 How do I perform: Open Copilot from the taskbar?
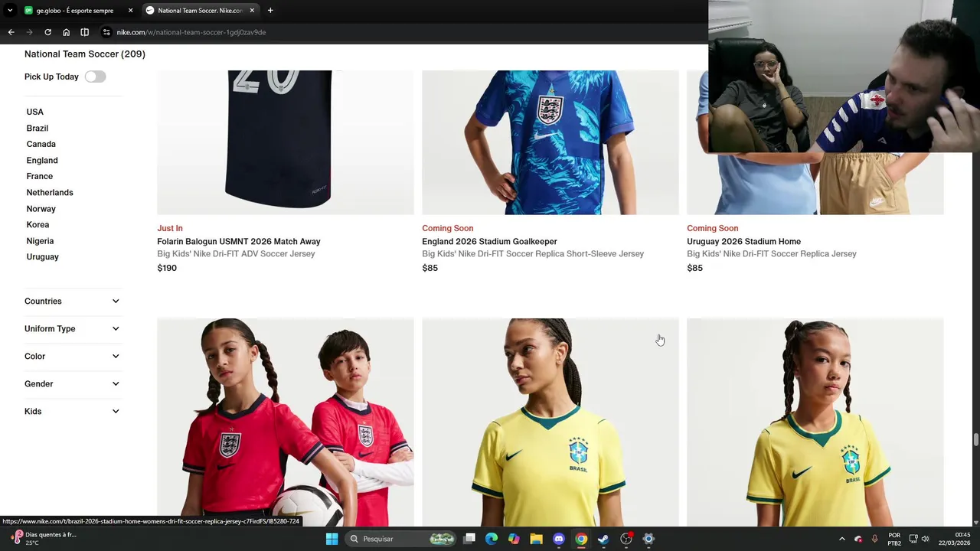point(514,539)
